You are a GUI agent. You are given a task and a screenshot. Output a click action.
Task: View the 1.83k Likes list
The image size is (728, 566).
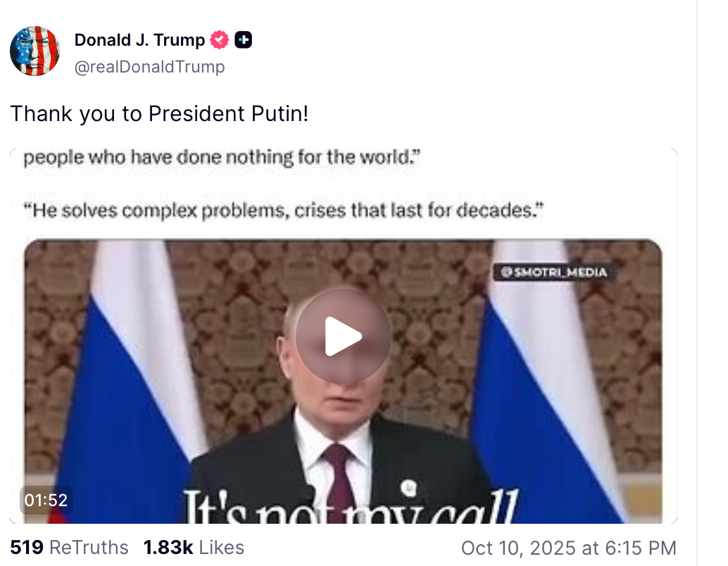click(194, 548)
